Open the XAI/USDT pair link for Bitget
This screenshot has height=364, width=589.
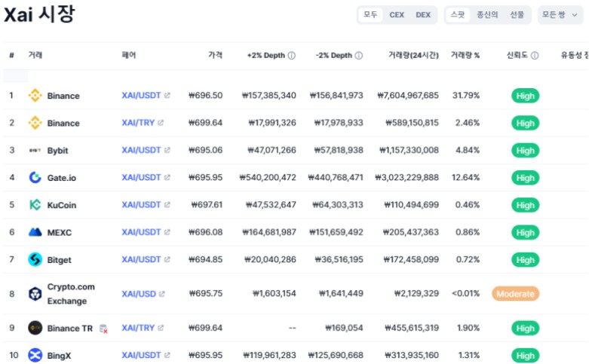coord(141,259)
